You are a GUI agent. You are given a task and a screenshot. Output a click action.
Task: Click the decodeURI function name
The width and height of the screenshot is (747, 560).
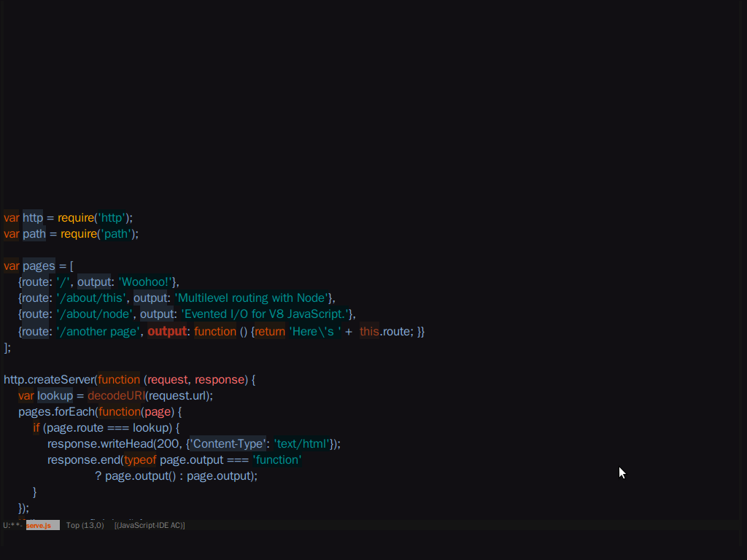coord(116,396)
